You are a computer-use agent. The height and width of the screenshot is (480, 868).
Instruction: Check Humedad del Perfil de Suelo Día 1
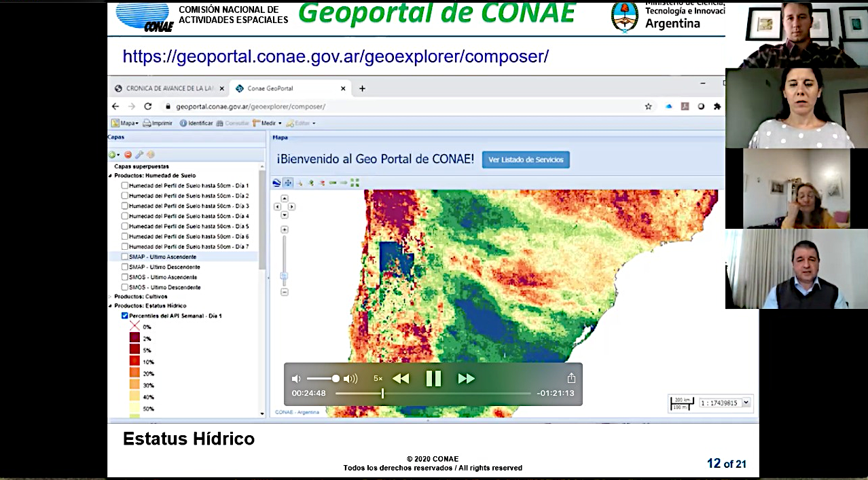(124, 185)
